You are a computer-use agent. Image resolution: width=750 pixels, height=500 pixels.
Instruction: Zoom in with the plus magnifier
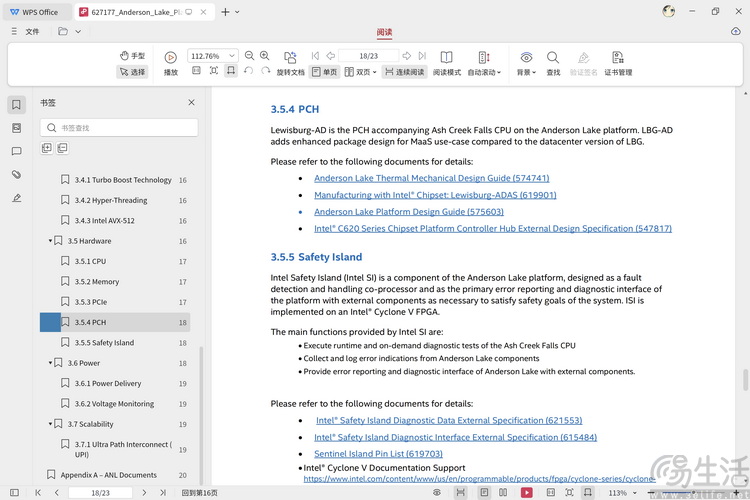coord(265,56)
